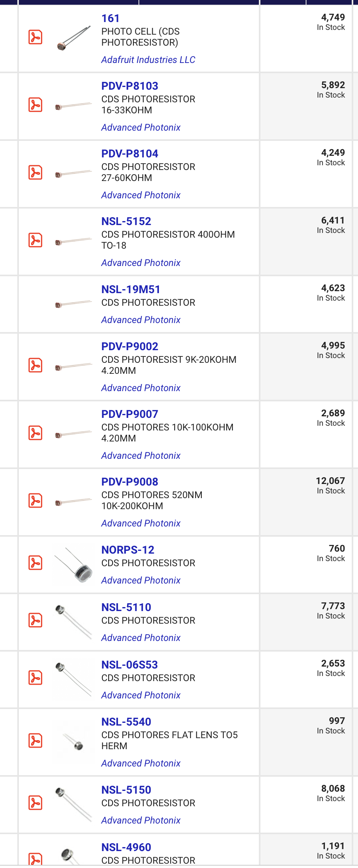
Task: Open datasheet PDF icon for part 161
Action: [x=35, y=37]
